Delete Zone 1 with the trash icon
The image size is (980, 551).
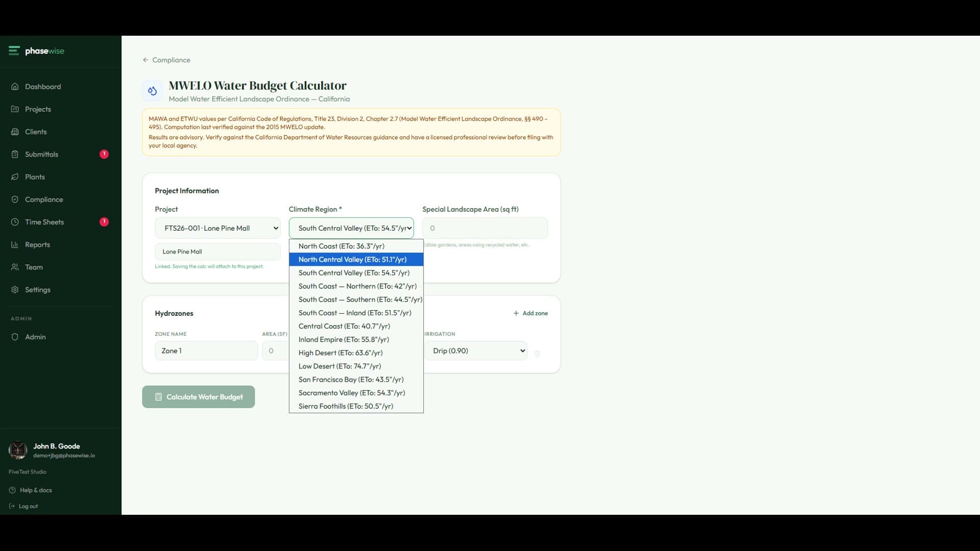(x=537, y=354)
